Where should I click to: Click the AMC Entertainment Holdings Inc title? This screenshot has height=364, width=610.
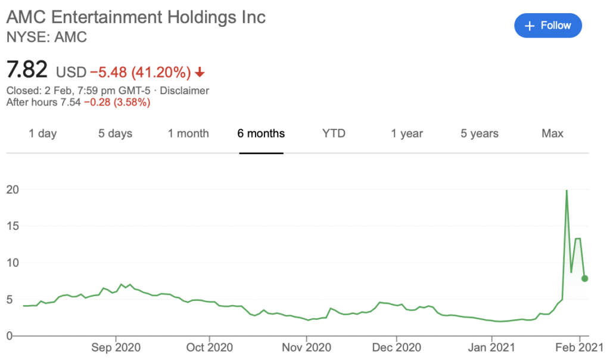pyautogui.click(x=136, y=17)
